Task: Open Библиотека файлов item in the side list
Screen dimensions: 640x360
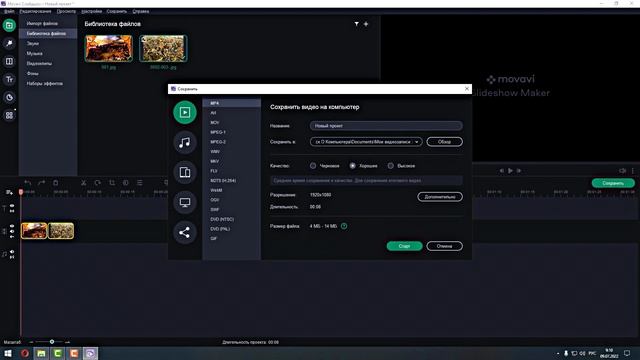Action: coord(48,33)
